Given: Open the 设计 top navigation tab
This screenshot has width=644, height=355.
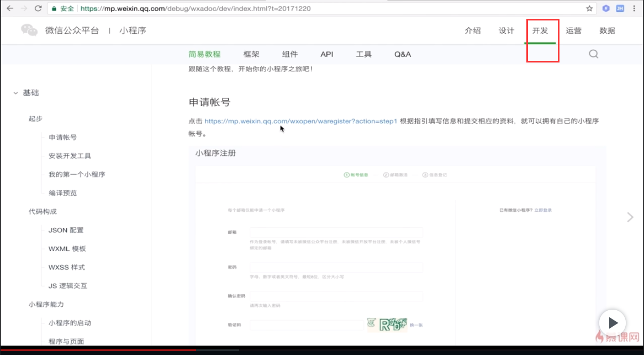Looking at the screenshot, I should 506,30.
